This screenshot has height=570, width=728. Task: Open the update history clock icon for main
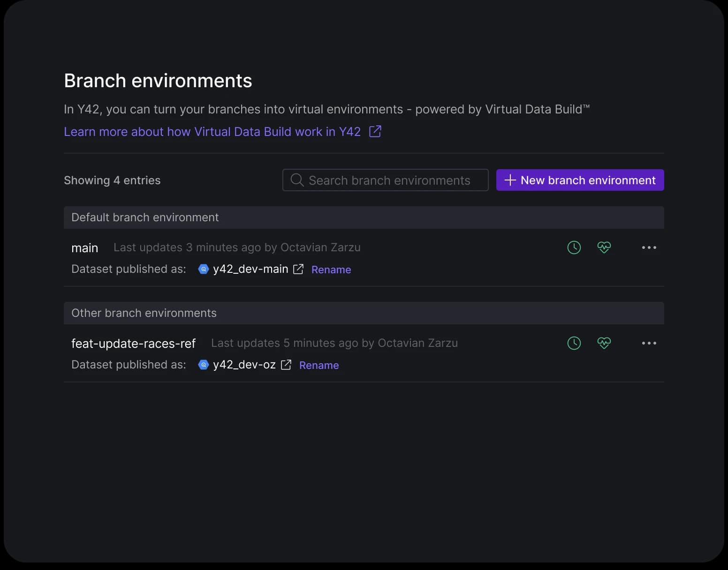click(574, 247)
